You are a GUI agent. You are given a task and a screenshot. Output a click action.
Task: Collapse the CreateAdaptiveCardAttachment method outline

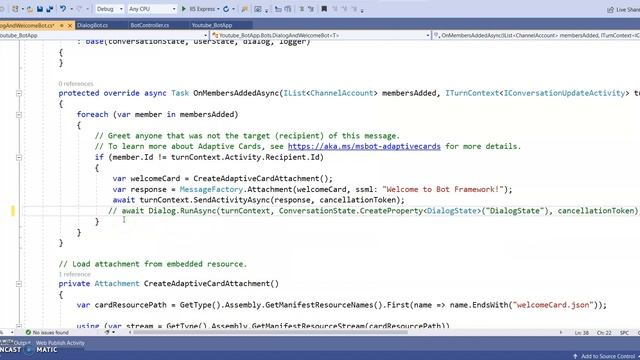(19, 284)
